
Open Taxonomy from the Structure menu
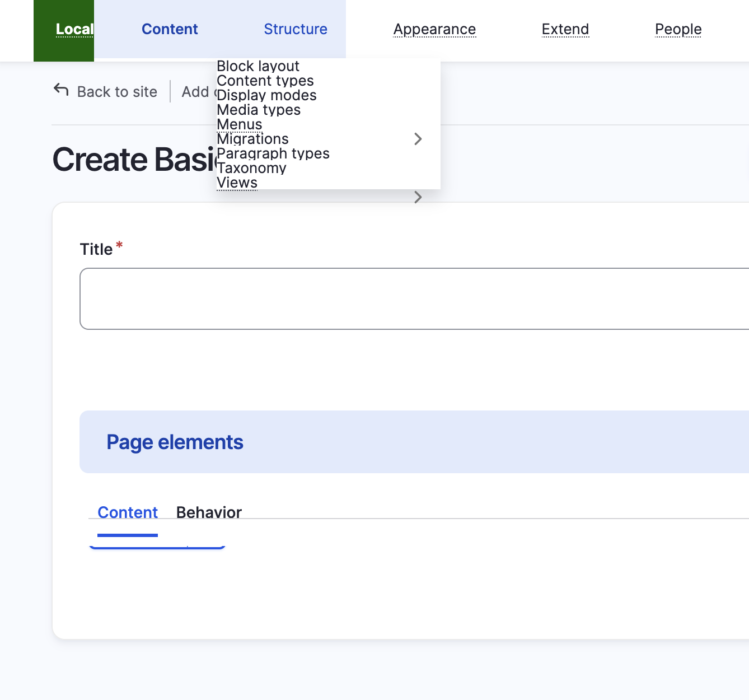251,168
